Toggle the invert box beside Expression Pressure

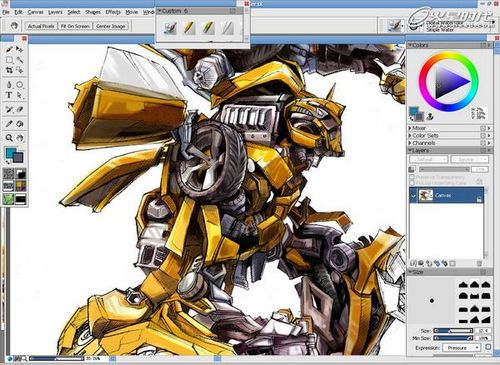pyautogui.click(x=488, y=347)
